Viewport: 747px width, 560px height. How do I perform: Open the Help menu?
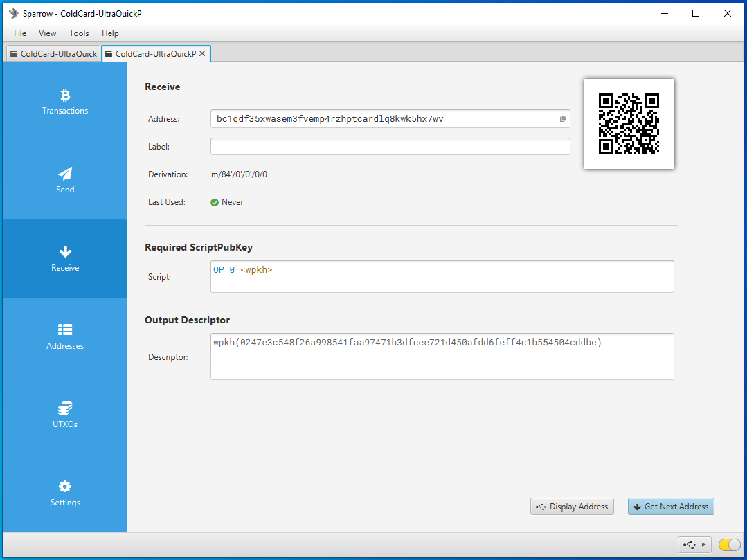point(110,33)
